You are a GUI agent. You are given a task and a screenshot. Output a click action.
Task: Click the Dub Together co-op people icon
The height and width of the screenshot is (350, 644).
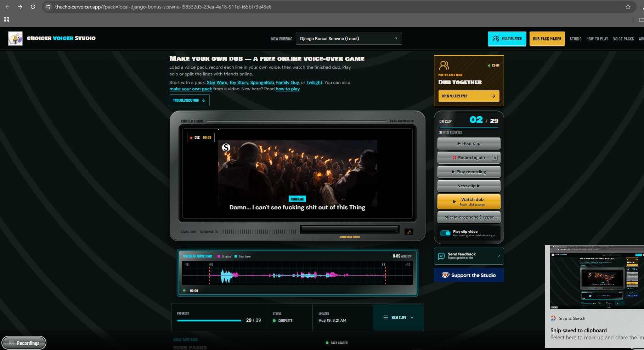(444, 65)
